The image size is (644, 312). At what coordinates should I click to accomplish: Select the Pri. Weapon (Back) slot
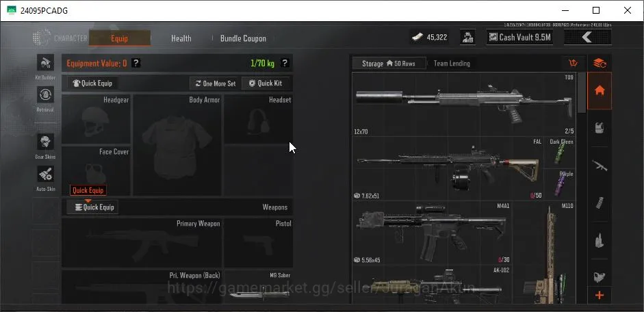(142, 287)
